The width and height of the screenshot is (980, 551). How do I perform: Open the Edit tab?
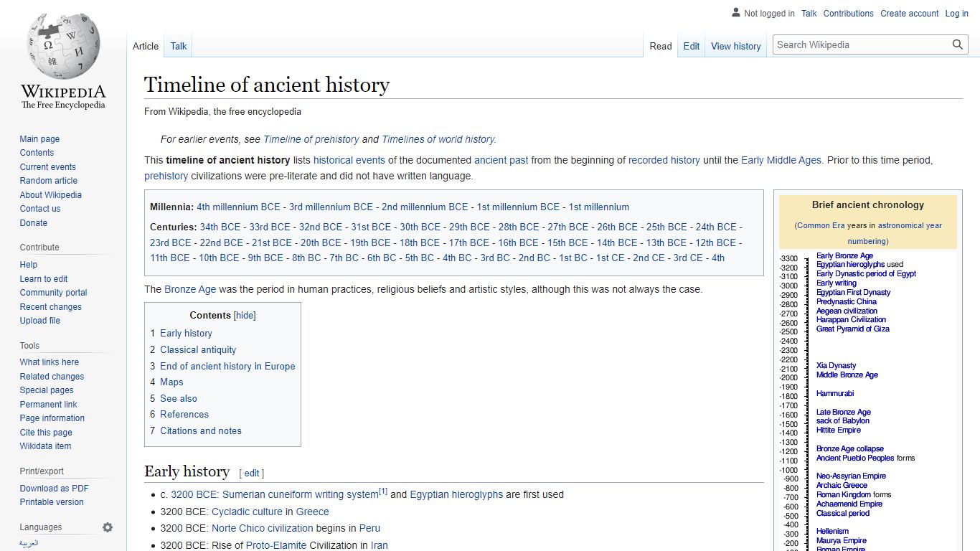tap(692, 46)
